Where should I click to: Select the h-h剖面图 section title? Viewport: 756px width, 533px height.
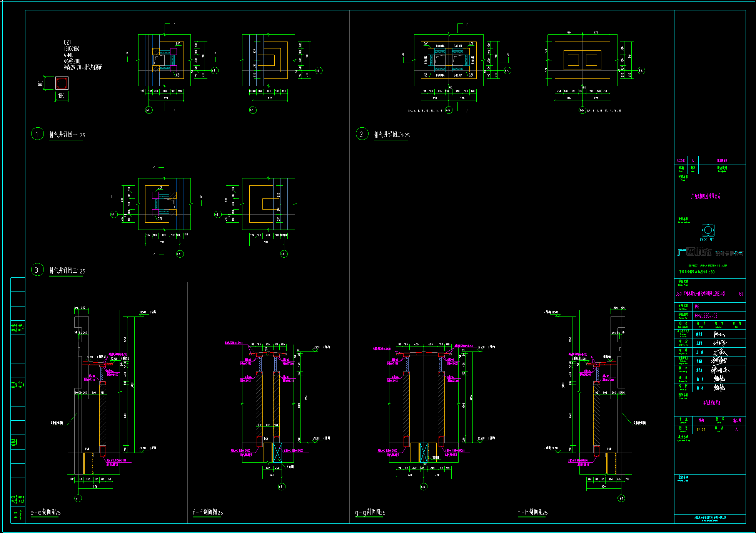(x=532, y=512)
